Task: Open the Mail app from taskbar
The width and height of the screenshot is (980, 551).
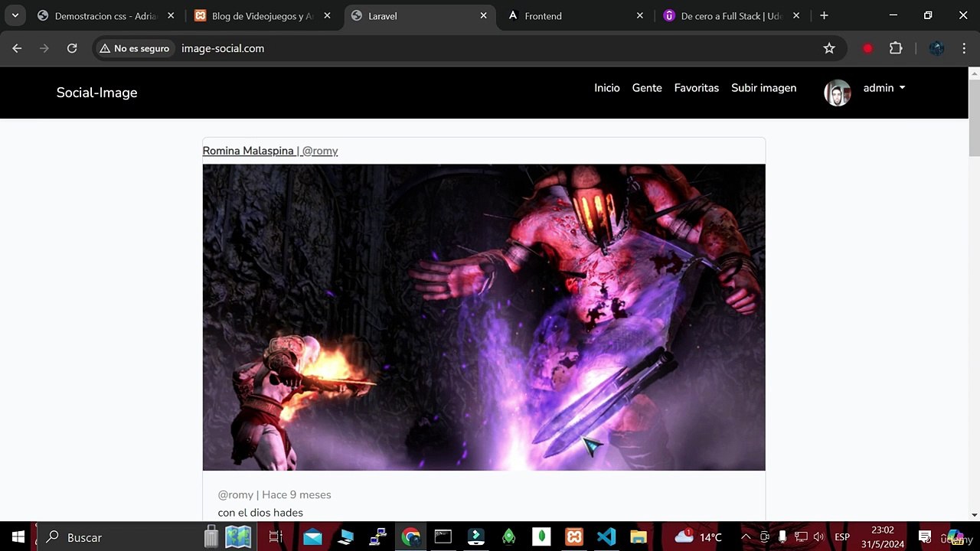Action: (x=312, y=537)
